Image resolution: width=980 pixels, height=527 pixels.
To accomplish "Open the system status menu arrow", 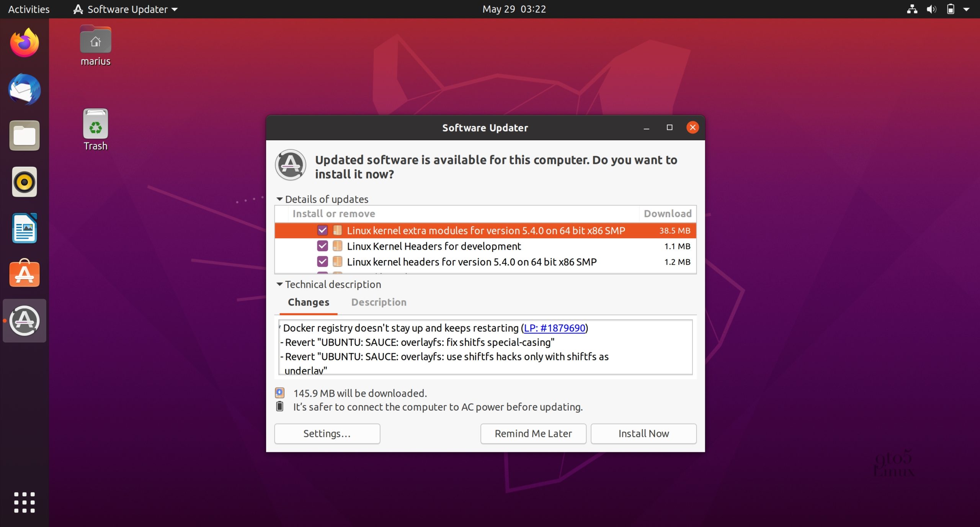I will tap(967, 9).
